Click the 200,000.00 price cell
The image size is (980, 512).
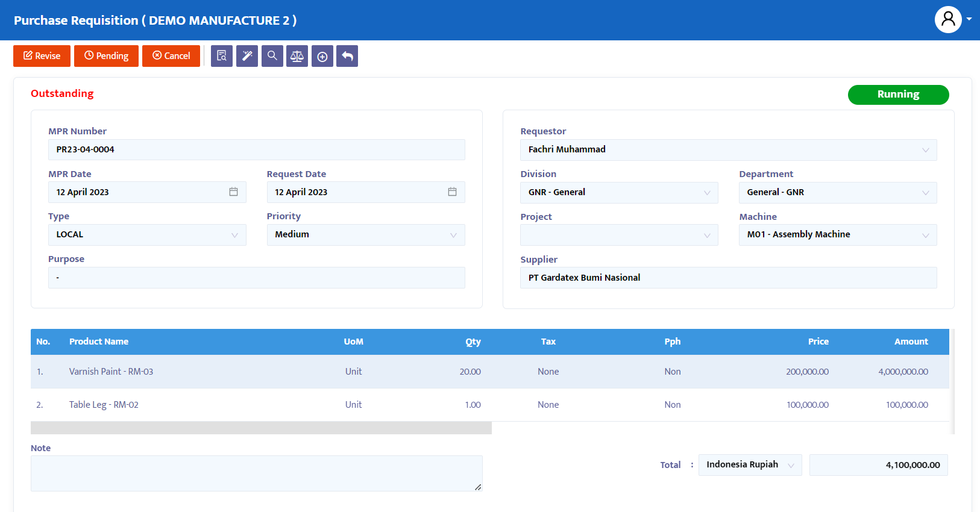tap(808, 372)
